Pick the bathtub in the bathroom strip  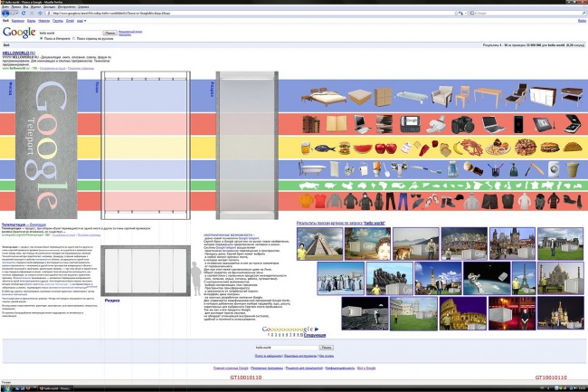pos(312,169)
